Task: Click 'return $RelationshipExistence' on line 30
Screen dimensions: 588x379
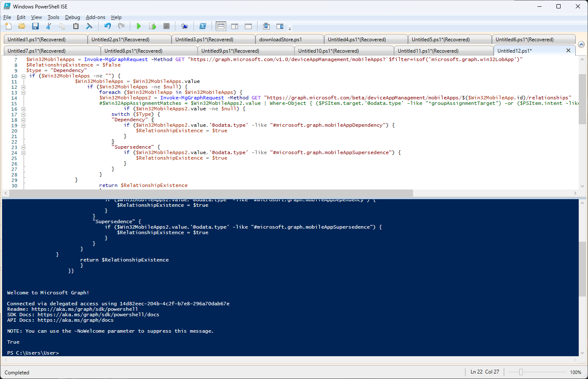Action: pos(143,185)
